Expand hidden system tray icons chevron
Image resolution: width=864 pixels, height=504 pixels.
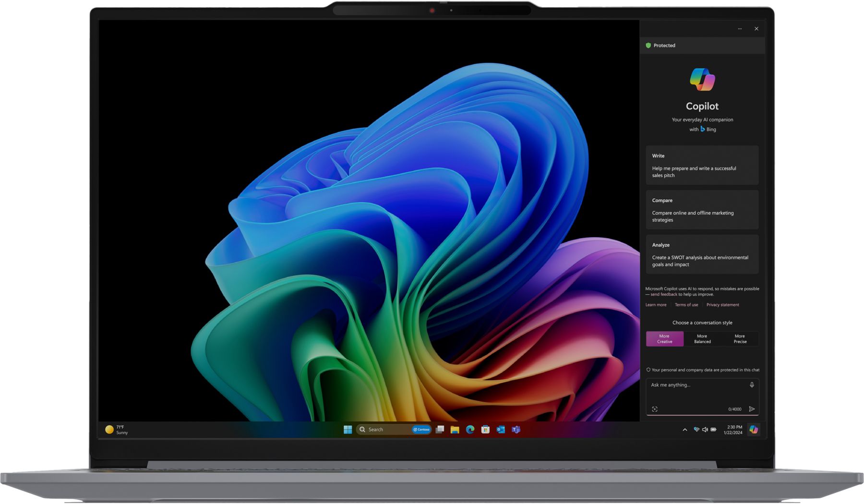684,430
